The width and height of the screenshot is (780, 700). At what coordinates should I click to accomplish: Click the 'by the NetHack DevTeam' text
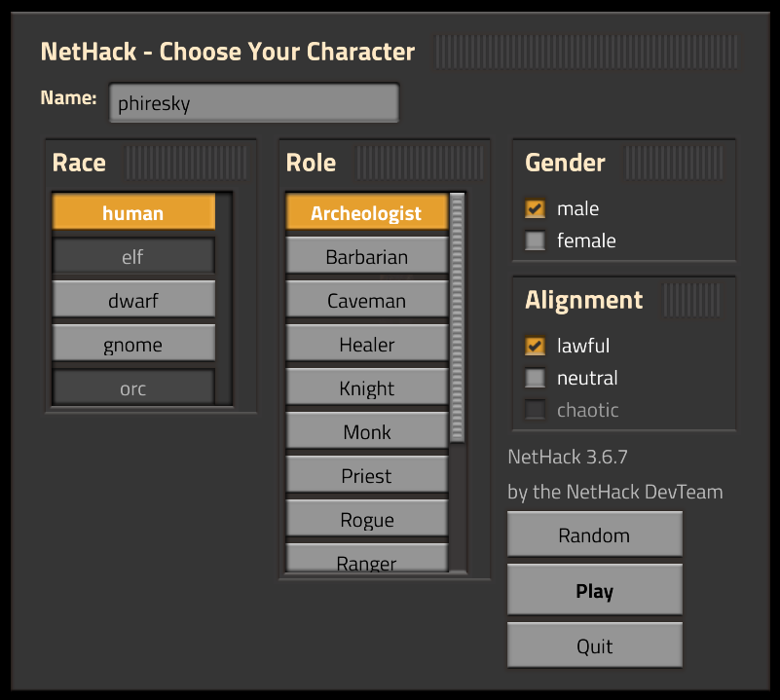pyautogui.click(x=615, y=492)
